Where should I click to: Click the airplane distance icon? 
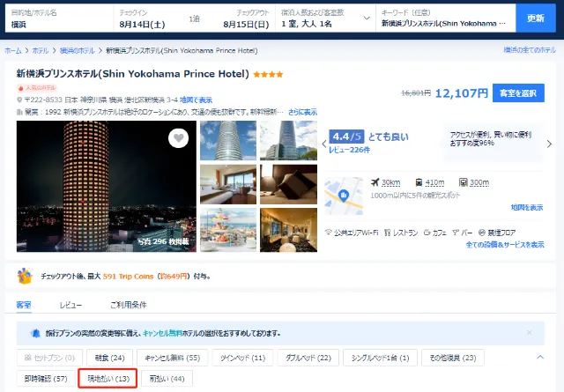click(x=375, y=182)
